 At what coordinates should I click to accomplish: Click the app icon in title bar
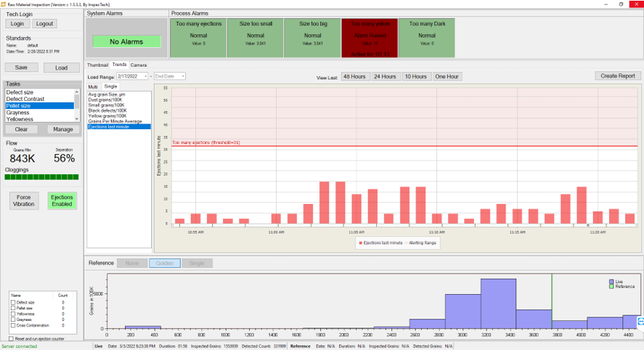[x=4, y=4]
